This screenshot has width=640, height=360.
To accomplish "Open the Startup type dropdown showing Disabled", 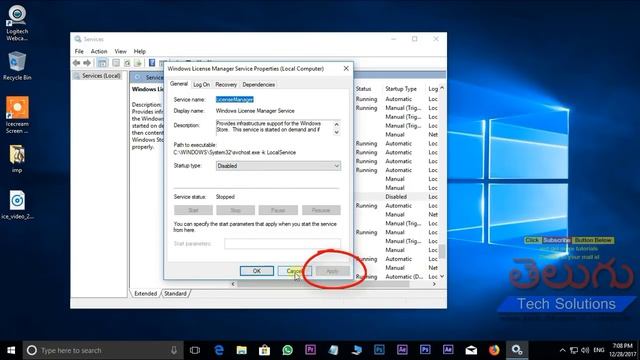I will (278, 166).
